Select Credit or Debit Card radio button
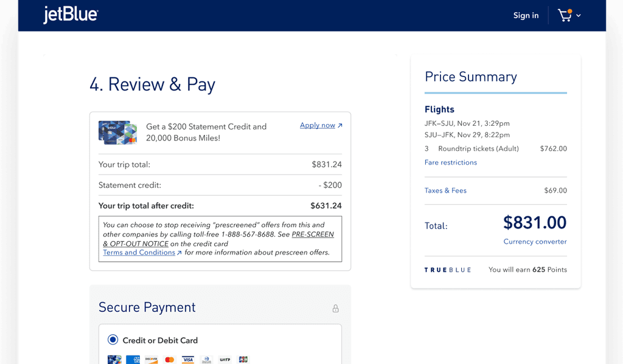 pyautogui.click(x=113, y=340)
